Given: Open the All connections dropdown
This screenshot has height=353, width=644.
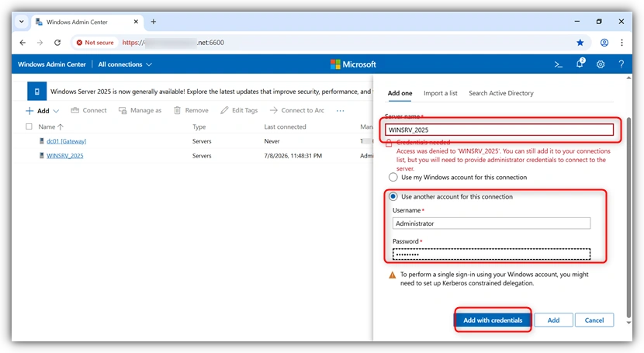Looking at the screenshot, I should [x=125, y=64].
